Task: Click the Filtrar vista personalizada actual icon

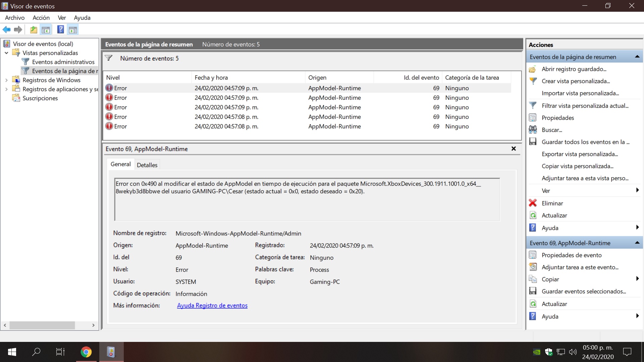Action: pos(533,106)
